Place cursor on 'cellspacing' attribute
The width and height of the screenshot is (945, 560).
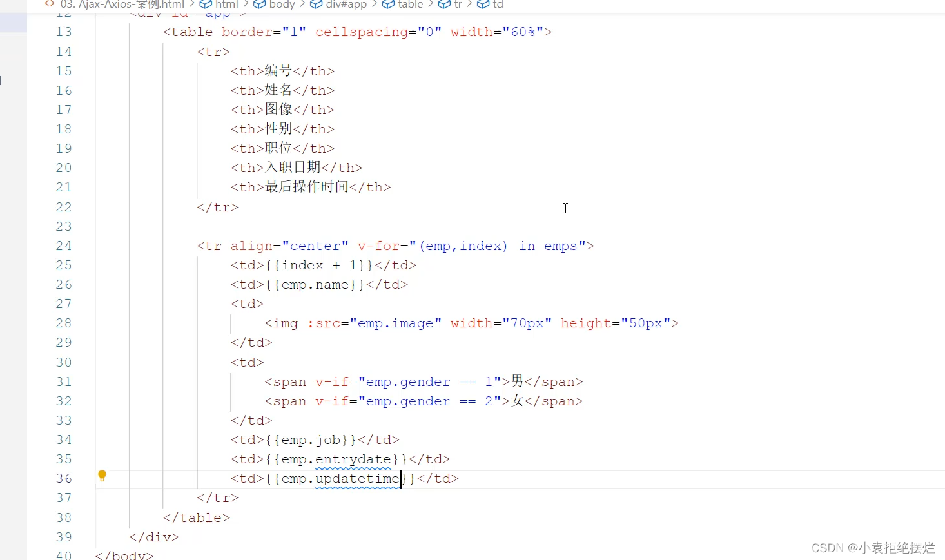tap(362, 32)
